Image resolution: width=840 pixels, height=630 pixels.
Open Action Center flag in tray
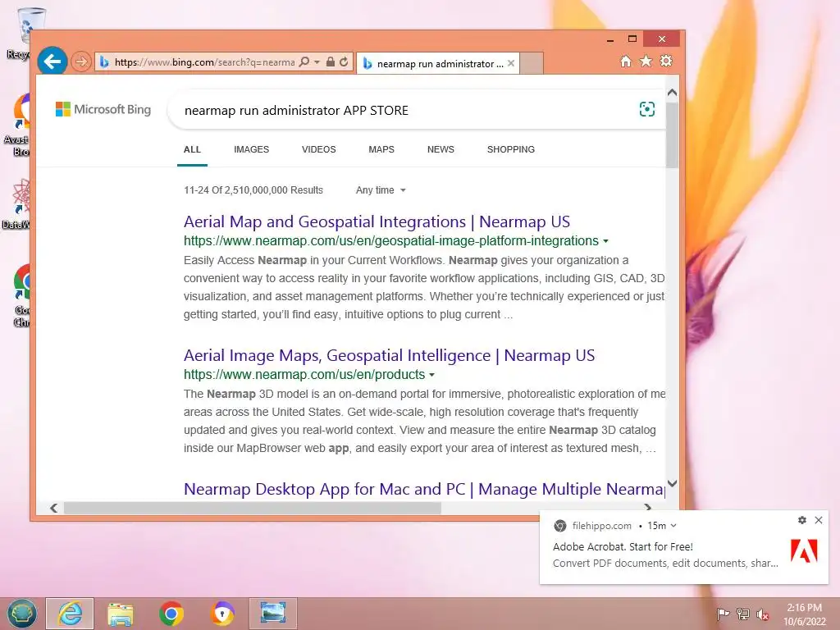tap(723, 614)
